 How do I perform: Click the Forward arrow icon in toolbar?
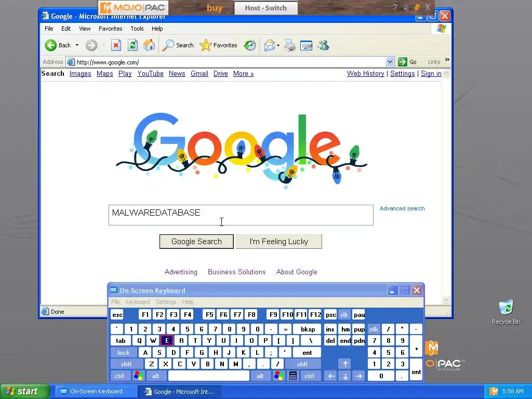tap(91, 45)
